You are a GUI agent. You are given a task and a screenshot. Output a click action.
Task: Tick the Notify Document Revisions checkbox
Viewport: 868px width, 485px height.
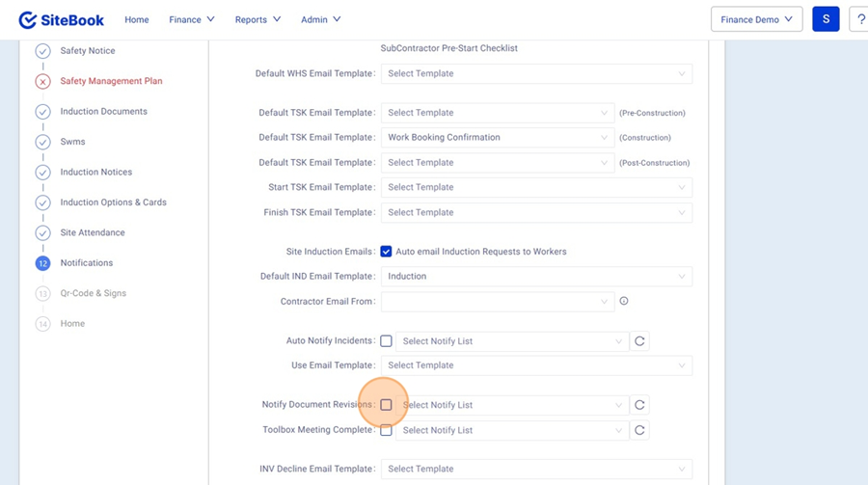pos(386,405)
